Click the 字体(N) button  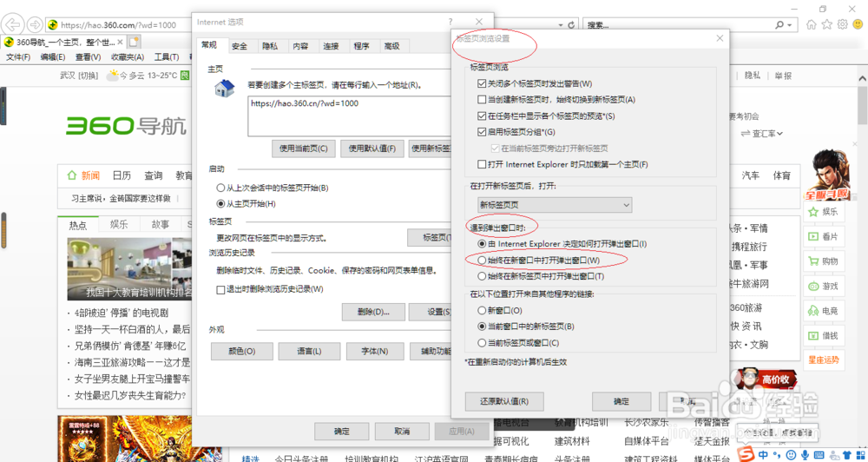pos(375,351)
